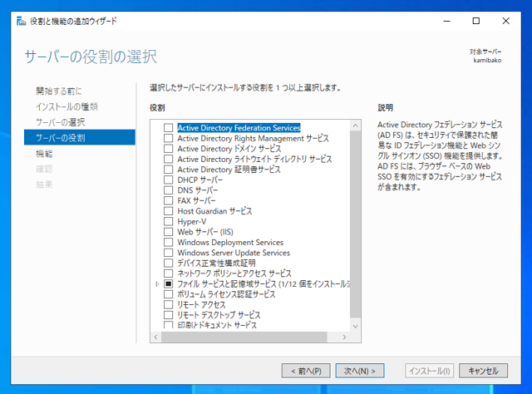Close the wizard window

click(x=505, y=21)
